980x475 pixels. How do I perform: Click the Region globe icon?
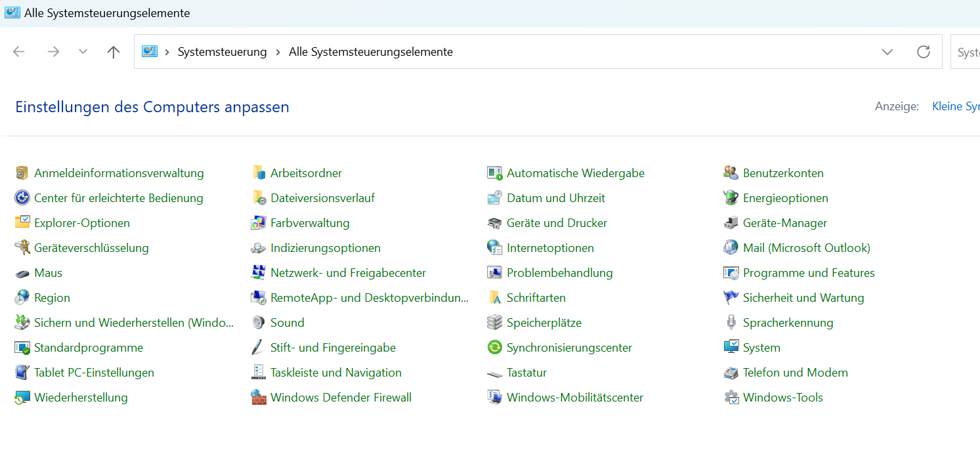(x=22, y=298)
